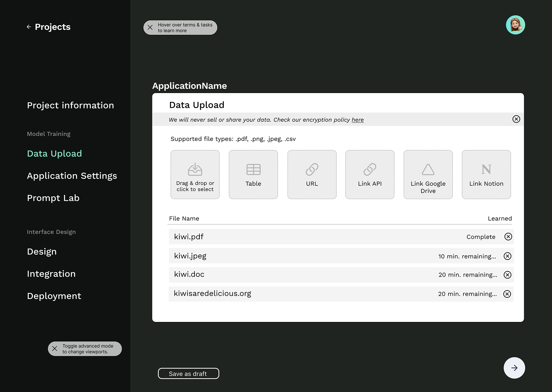The height and width of the screenshot is (392, 552).
Task: Choose the URL link upload option
Action: 312,174
